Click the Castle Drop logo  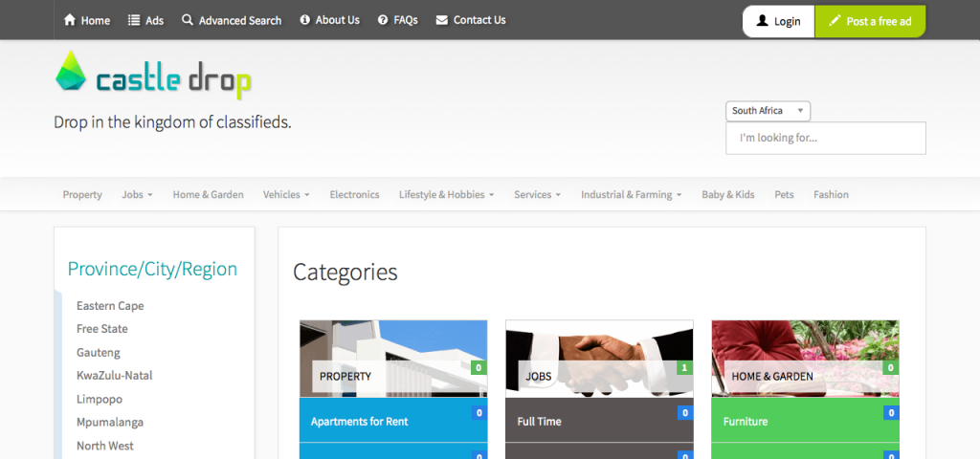pos(153,75)
